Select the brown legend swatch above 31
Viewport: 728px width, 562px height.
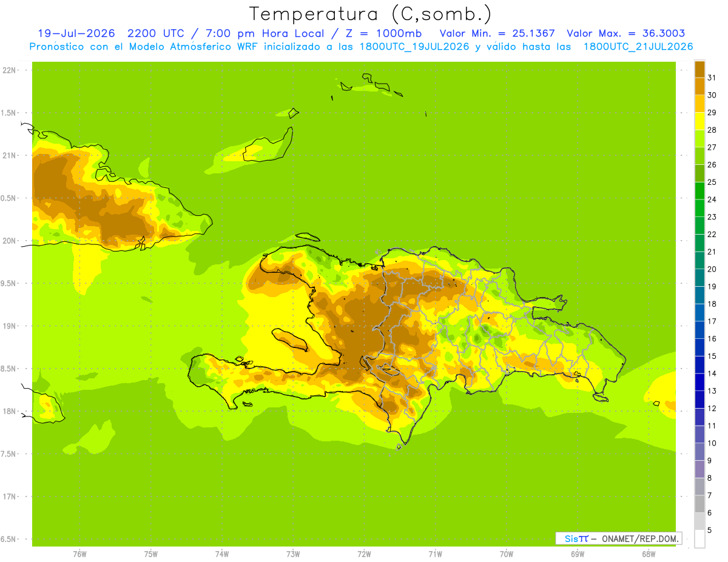click(699, 69)
